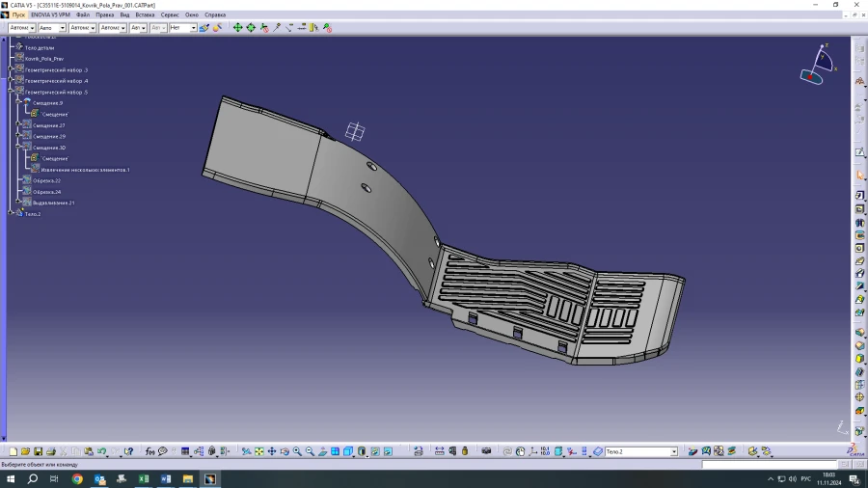Viewport: 868px width, 488px height.
Task: Select Обрезка.22 in the tree
Action: pyautogui.click(x=46, y=180)
